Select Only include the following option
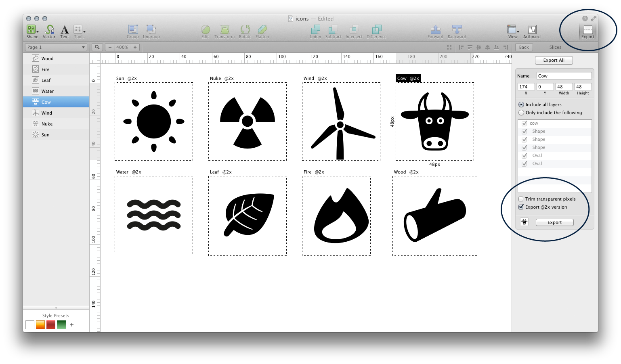The image size is (621, 364). (521, 113)
